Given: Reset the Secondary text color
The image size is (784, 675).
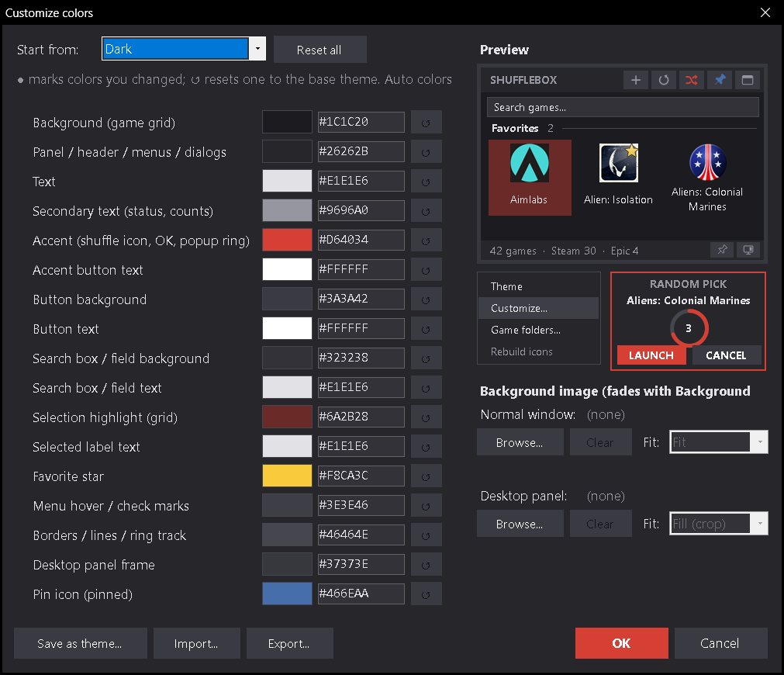Looking at the screenshot, I should coord(426,211).
